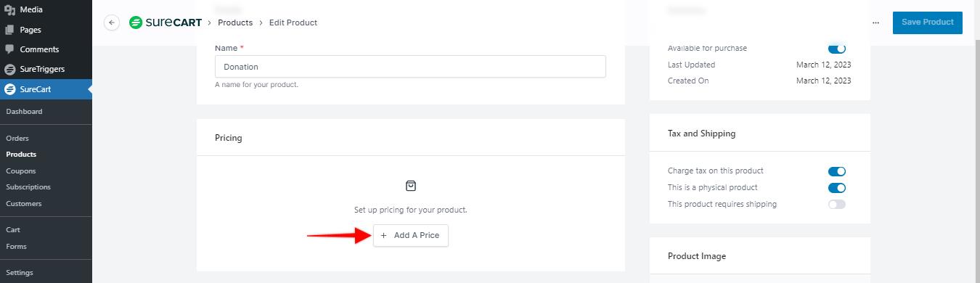This screenshot has width=980, height=283.
Task: Open the three-dot more options menu
Action: tap(875, 22)
